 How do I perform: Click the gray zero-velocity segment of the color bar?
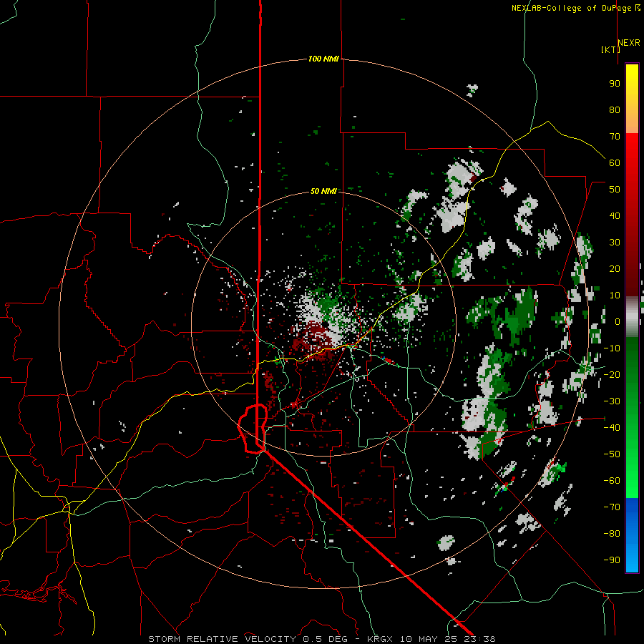(632, 317)
